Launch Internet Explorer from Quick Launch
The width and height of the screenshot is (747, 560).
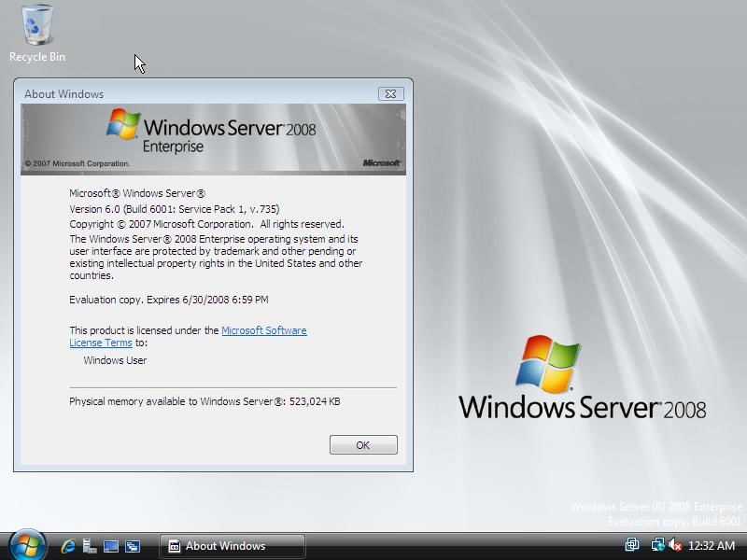[x=68, y=546]
